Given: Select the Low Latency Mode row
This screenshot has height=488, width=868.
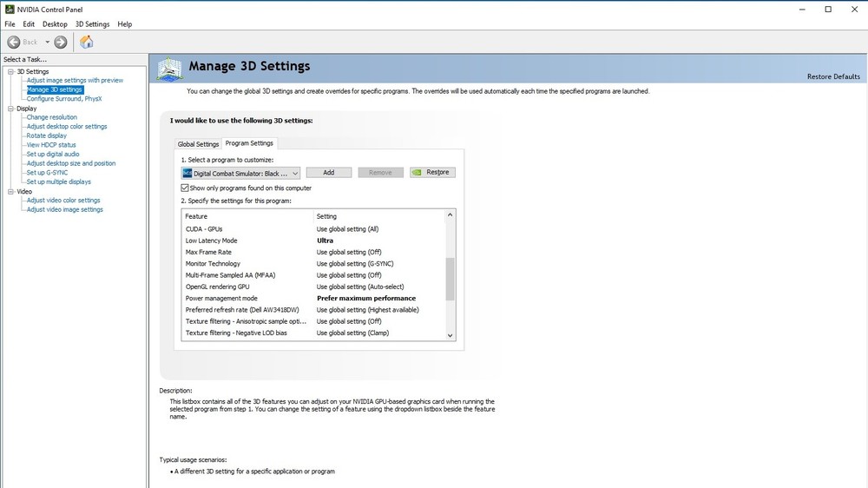Looking at the screenshot, I should pos(312,241).
